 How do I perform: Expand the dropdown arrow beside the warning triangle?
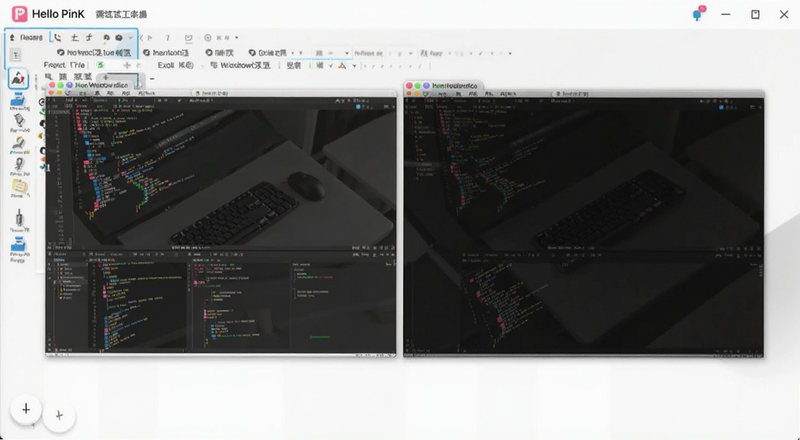pos(354,66)
